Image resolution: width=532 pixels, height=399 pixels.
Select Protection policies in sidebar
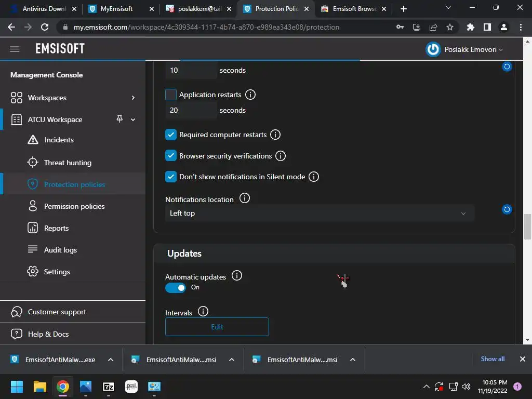click(x=75, y=184)
